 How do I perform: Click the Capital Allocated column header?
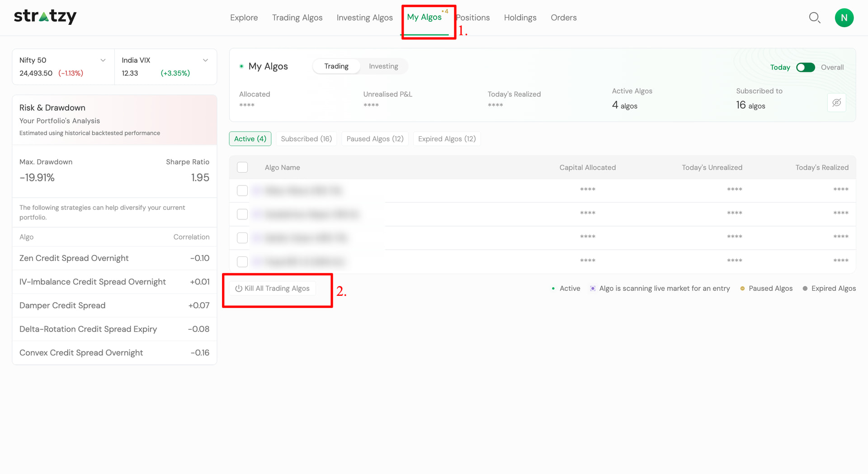coord(587,167)
